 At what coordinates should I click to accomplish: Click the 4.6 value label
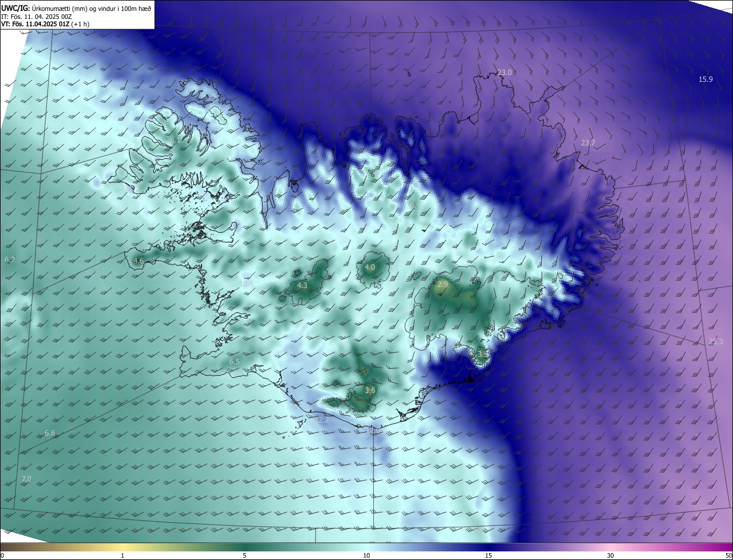(x=139, y=261)
